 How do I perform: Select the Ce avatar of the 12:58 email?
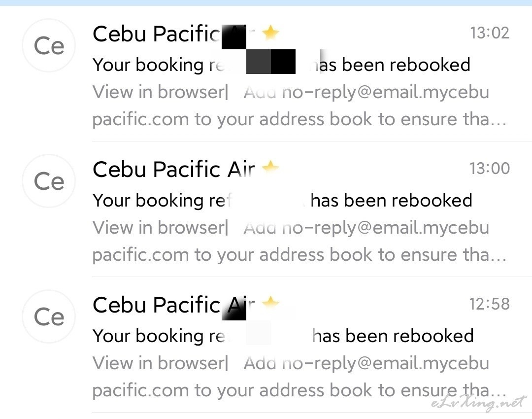click(49, 316)
